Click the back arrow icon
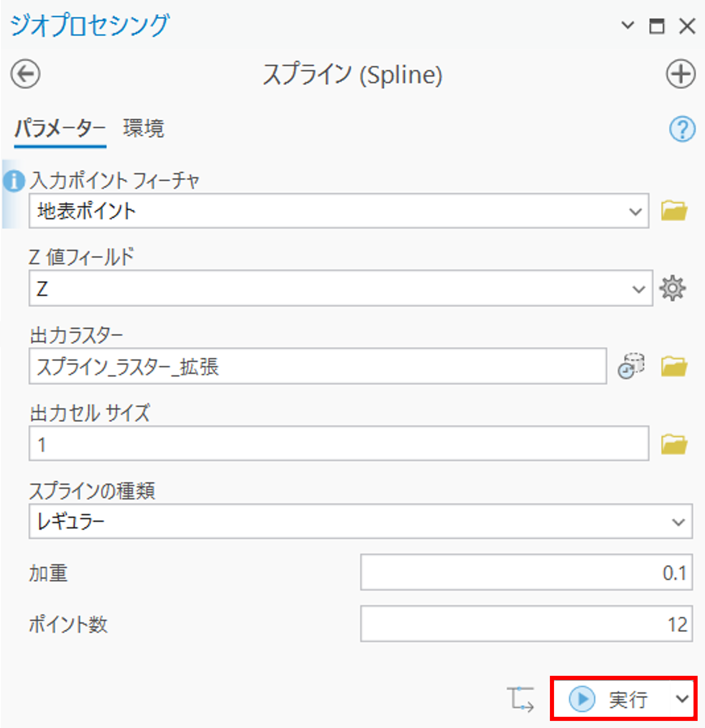Viewport: 705px width, 728px height. [x=25, y=74]
